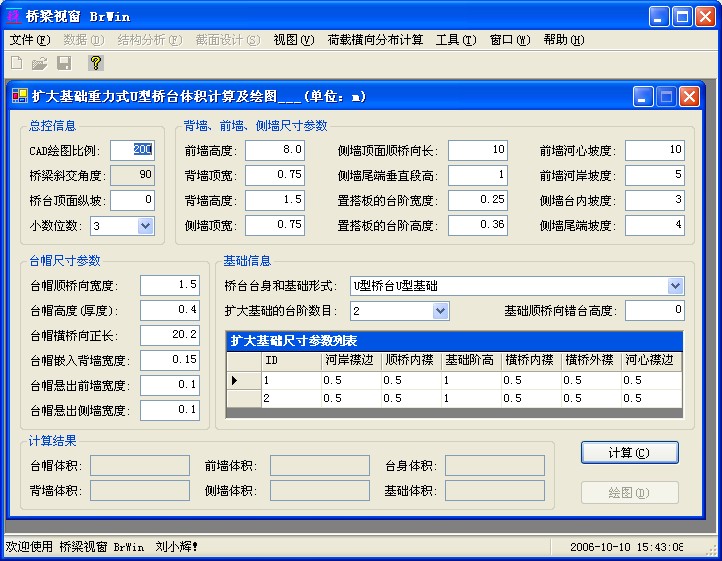The width and height of the screenshot is (722, 561).
Task: Open the 文件(F) menu
Action: point(29,40)
